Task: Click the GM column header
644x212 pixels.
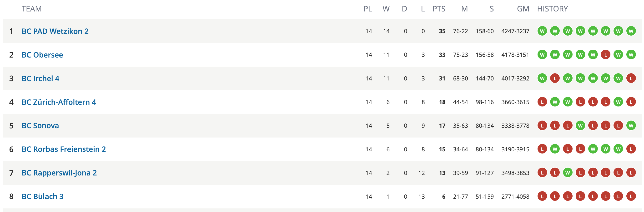Action: click(523, 9)
